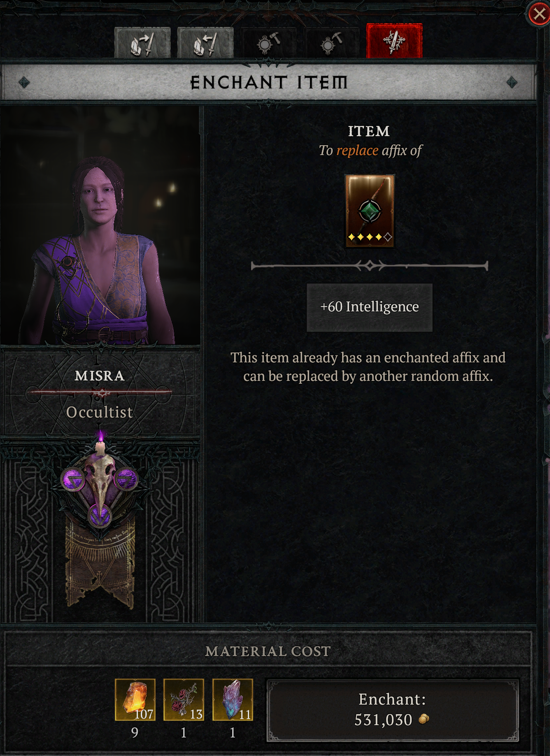The width and height of the screenshot is (550, 756).
Task: Open the first crystal-to-sword conversion tab
Action: tap(142, 43)
